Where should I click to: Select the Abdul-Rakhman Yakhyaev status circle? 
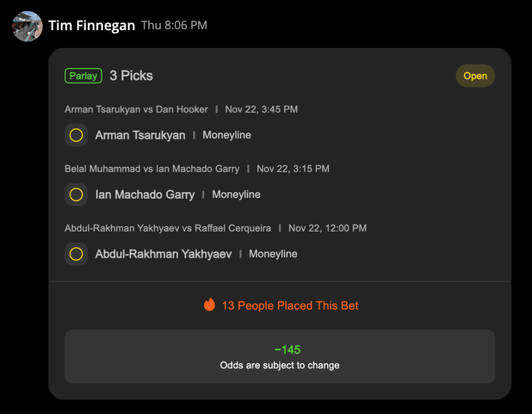coord(76,254)
